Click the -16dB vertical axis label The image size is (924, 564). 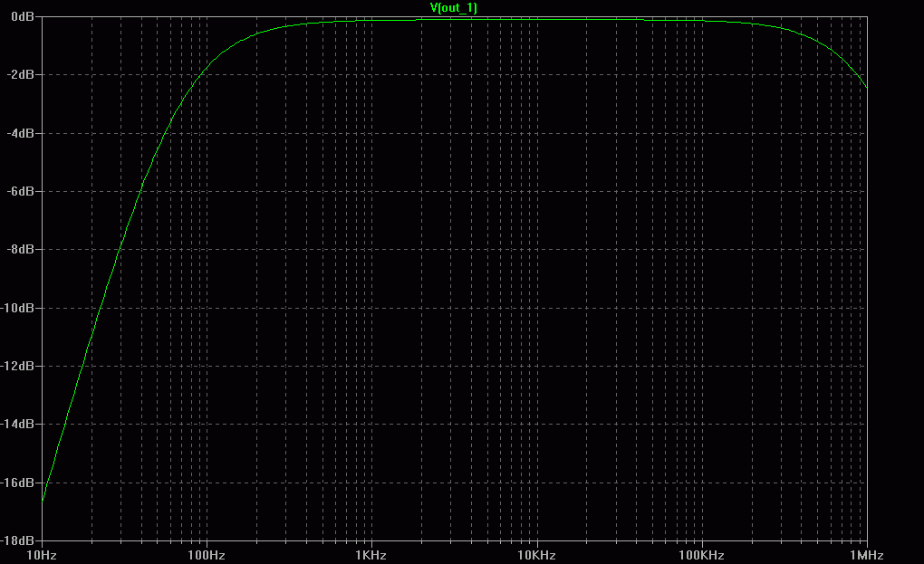point(18,483)
